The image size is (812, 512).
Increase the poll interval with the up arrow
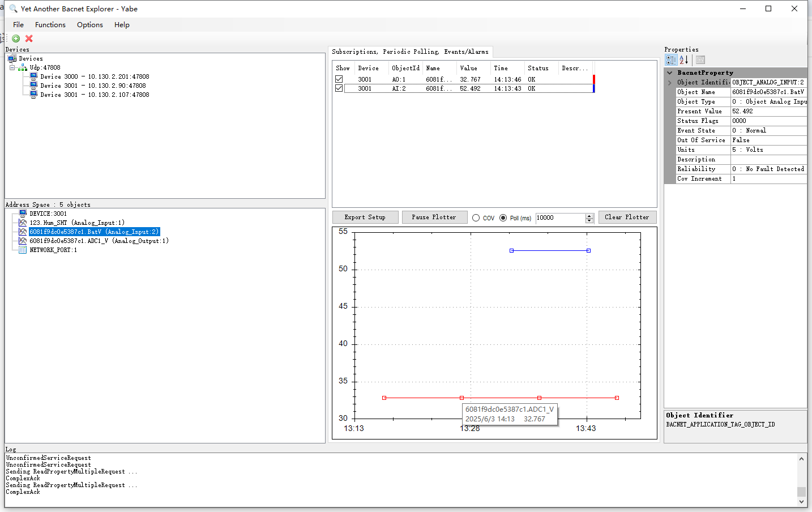click(589, 216)
